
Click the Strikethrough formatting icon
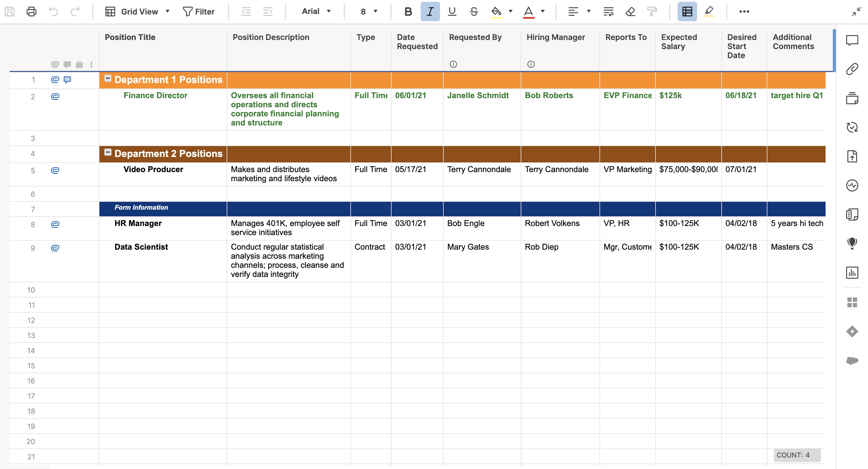[473, 12]
